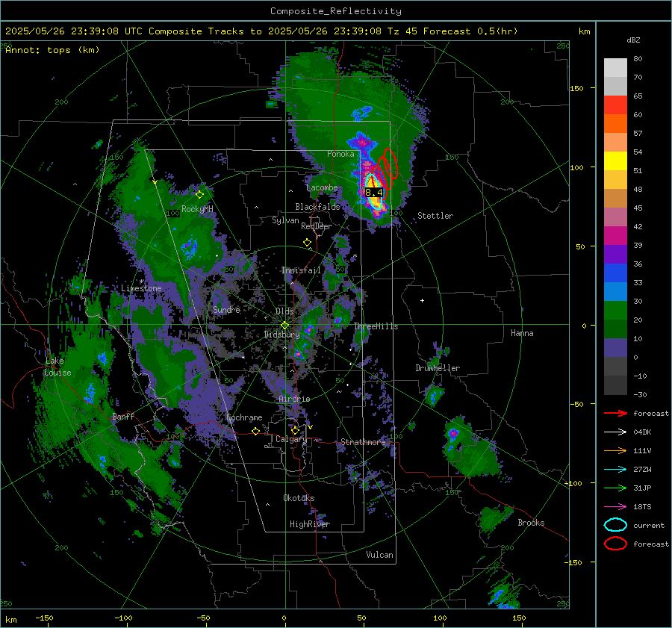672x628 pixels.
Task: Click the Stettler city label
Action: pyautogui.click(x=435, y=216)
